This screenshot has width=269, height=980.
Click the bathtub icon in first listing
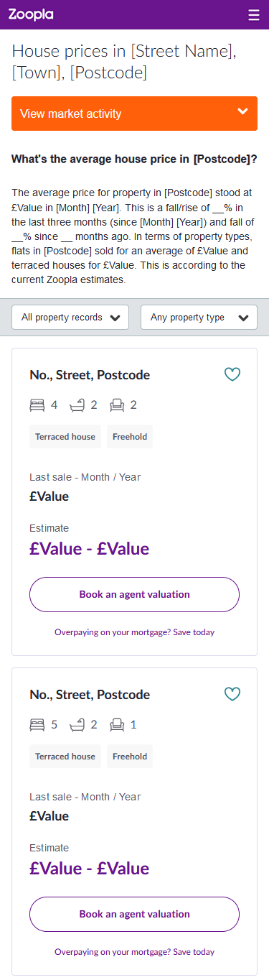pyautogui.click(x=77, y=405)
